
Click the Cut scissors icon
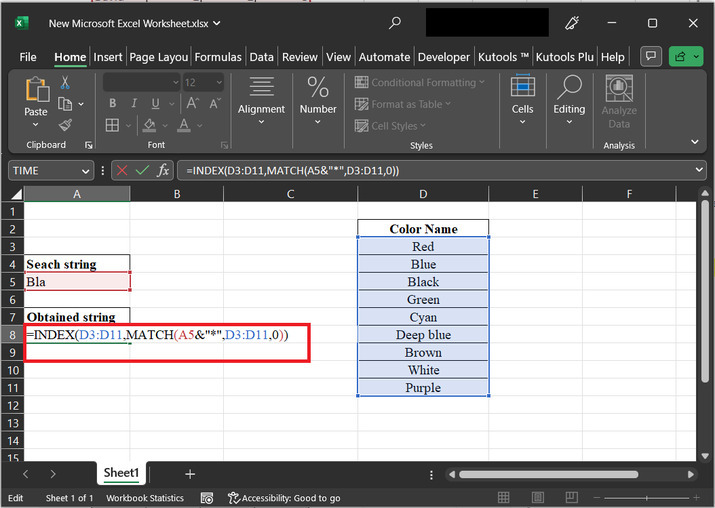coord(65,83)
